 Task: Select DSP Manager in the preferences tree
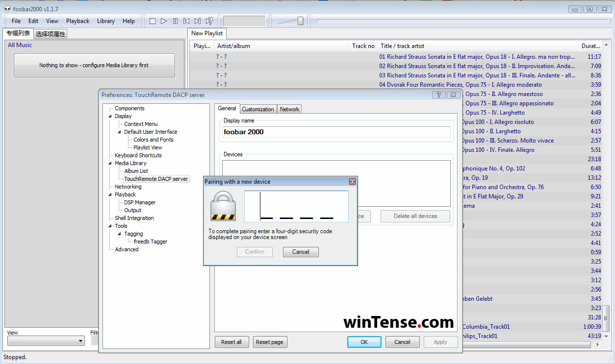pyautogui.click(x=140, y=202)
